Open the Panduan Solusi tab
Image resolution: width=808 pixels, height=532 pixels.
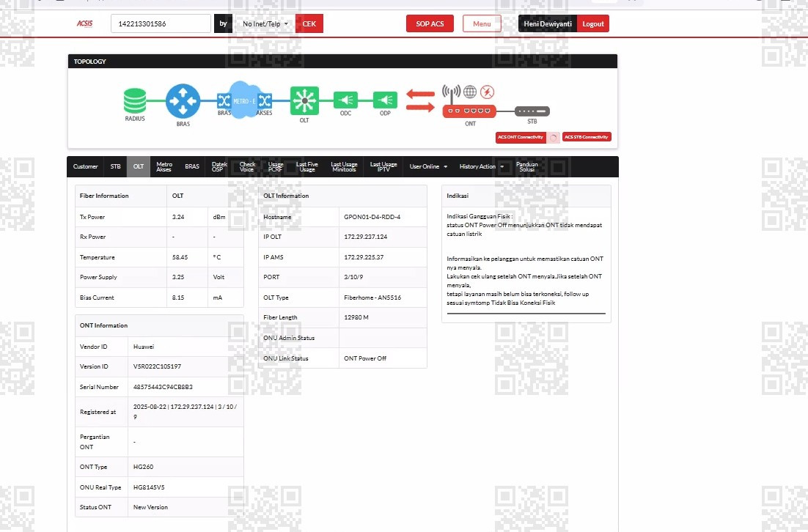[x=527, y=167]
